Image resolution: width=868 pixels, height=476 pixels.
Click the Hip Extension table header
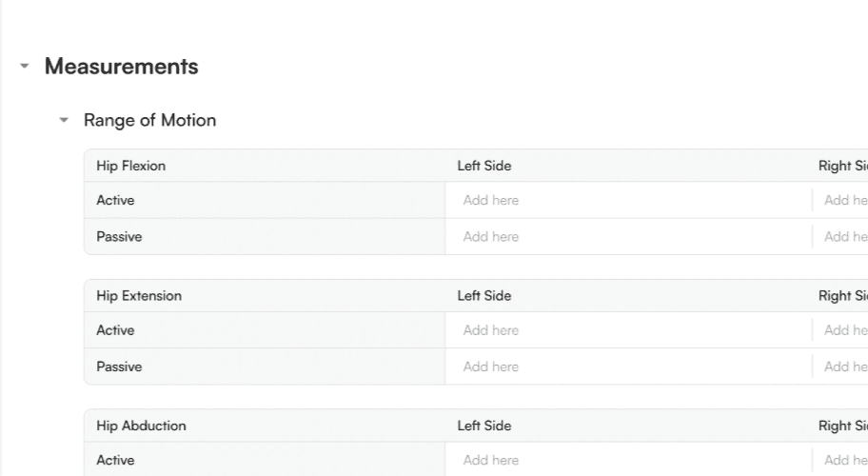coord(139,296)
